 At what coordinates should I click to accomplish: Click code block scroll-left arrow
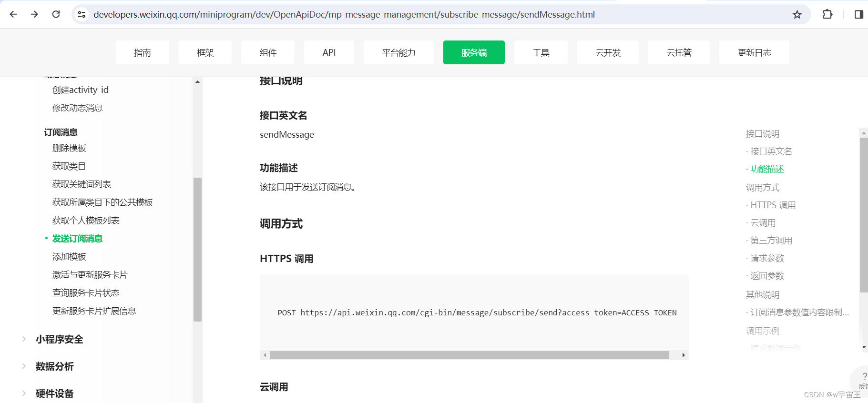(x=265, y=355)
